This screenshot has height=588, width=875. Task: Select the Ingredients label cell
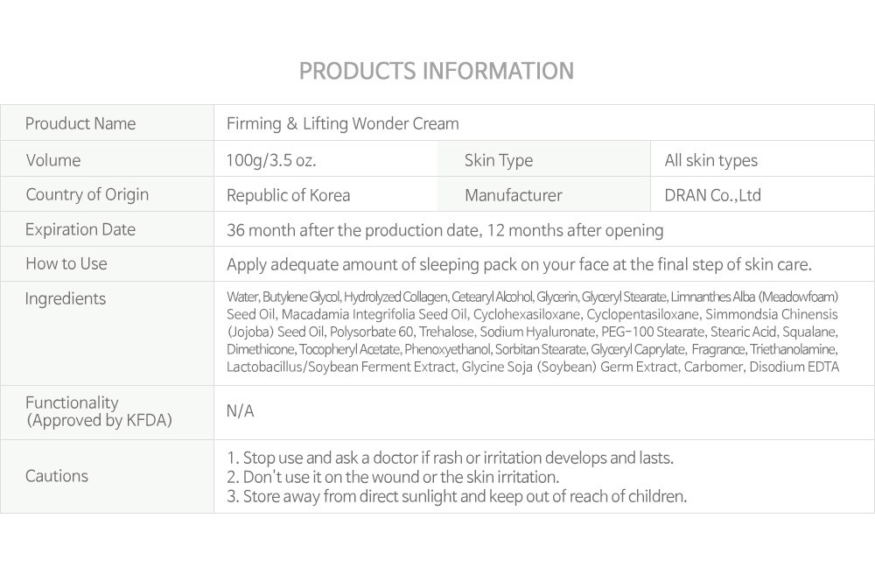point(107,333)
